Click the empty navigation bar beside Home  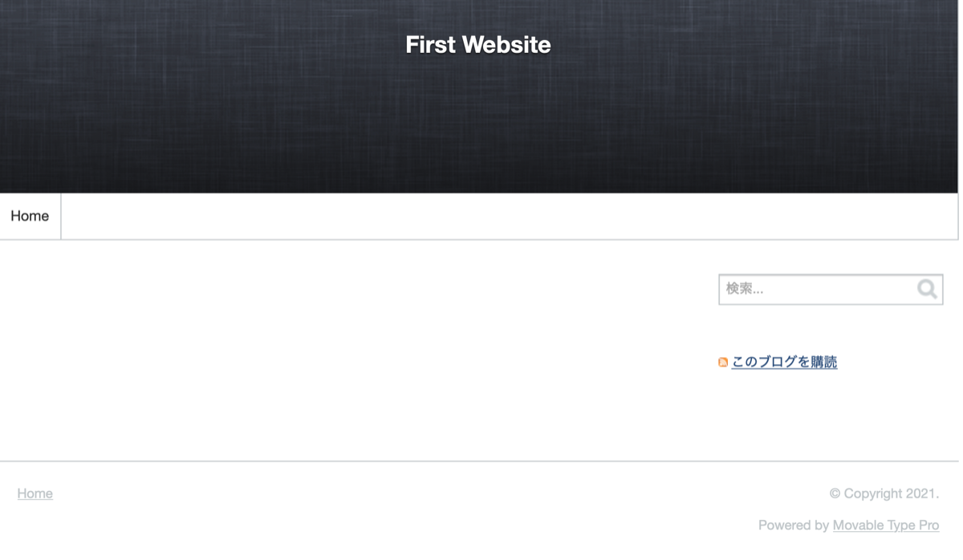(x=510, y=216)
